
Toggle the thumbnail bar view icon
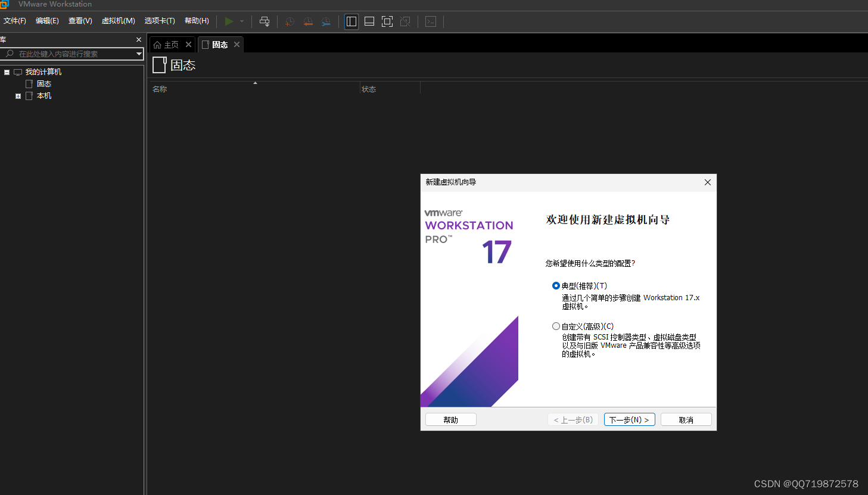(369, 21)
